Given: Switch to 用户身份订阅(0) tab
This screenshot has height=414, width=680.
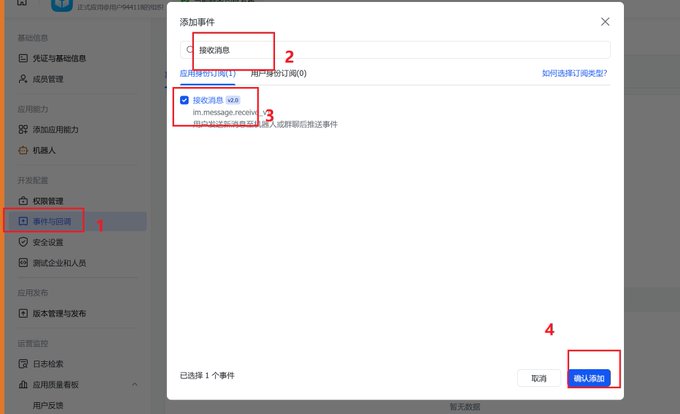Looking at the screenshot, I should (278, 73).
